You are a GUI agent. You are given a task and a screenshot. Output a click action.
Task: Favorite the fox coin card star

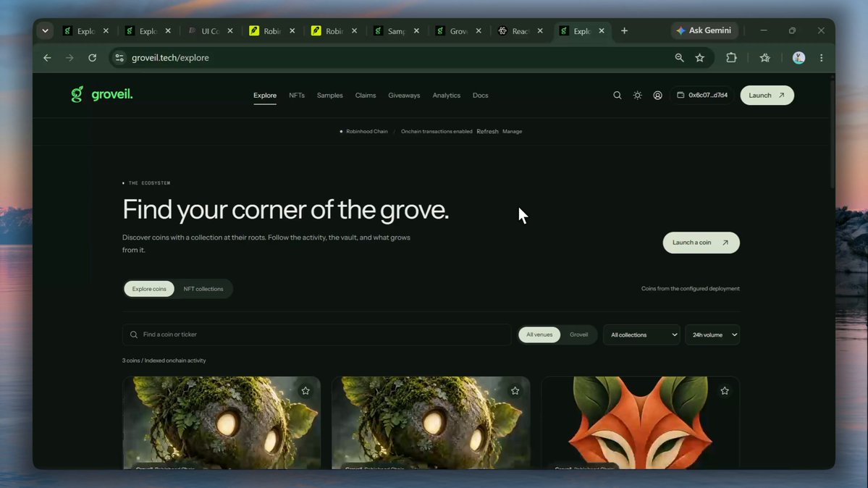click(725, 391)
